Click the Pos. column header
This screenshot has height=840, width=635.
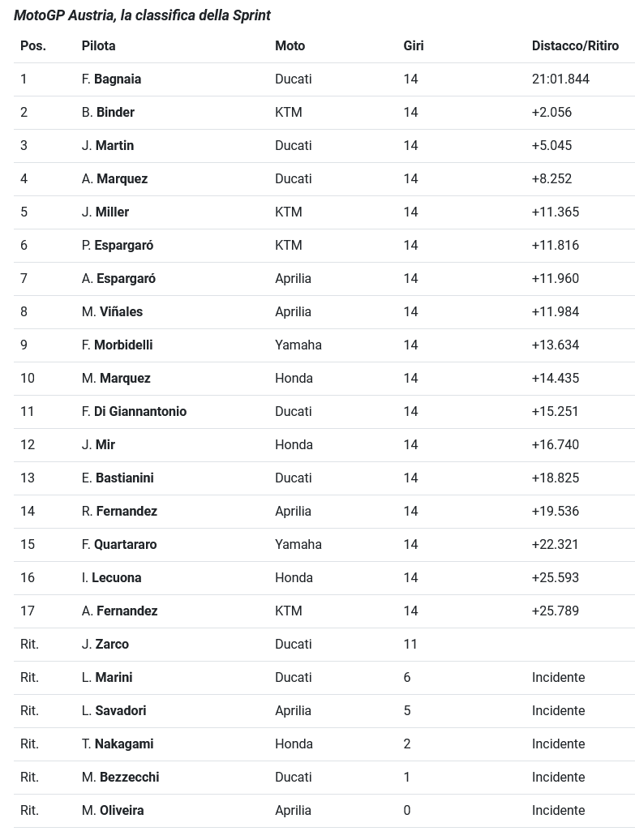pos(33,46)
